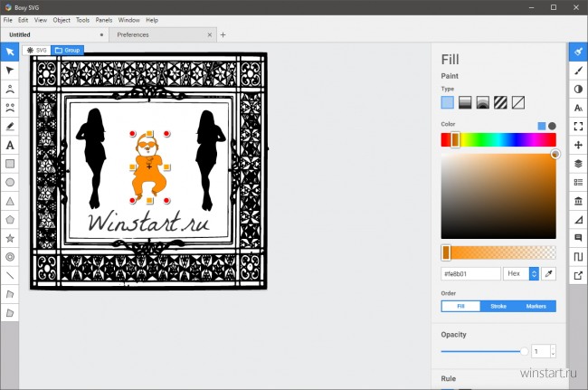Screen dimensions: 588x390
Task: Click the opacity value stepper arrows
Action: pyautogui.click(x=553, y=351)
